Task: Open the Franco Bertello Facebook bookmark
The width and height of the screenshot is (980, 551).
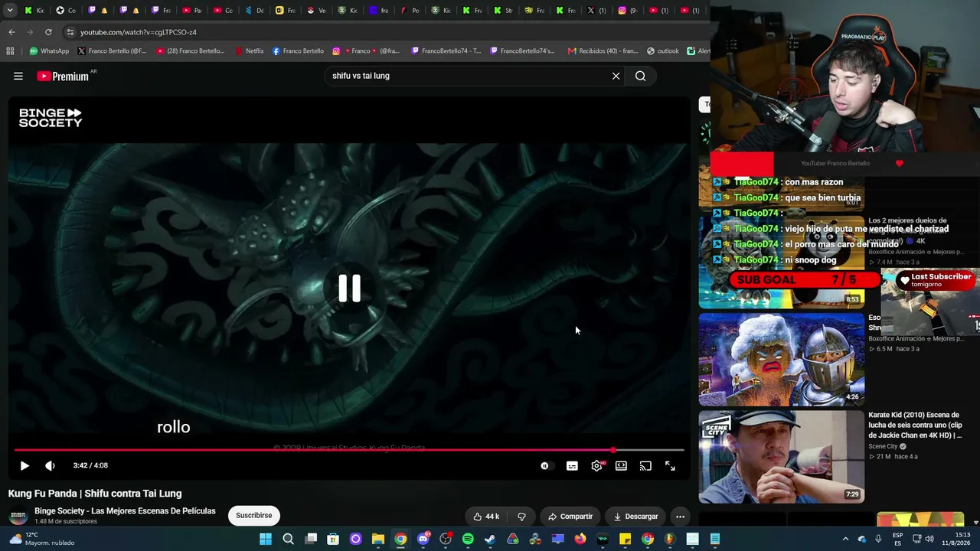Action: (x=298, y=51)
